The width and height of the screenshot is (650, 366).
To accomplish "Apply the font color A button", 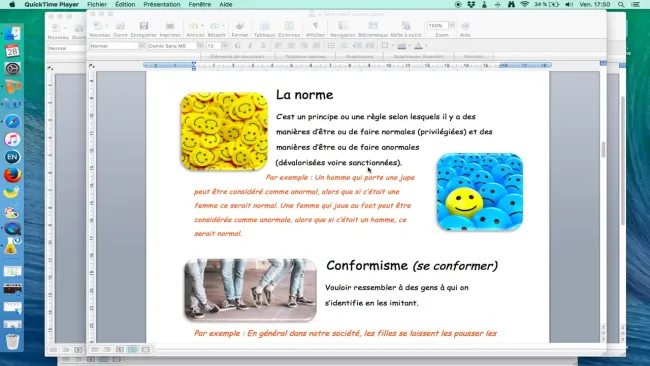I will [418, 46].
